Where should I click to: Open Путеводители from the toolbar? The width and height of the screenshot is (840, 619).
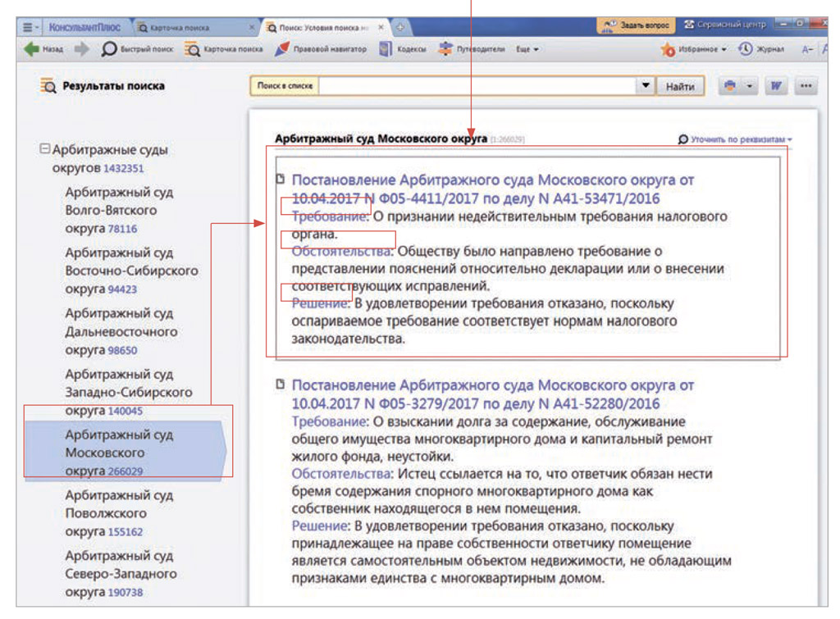click(472, 49)
